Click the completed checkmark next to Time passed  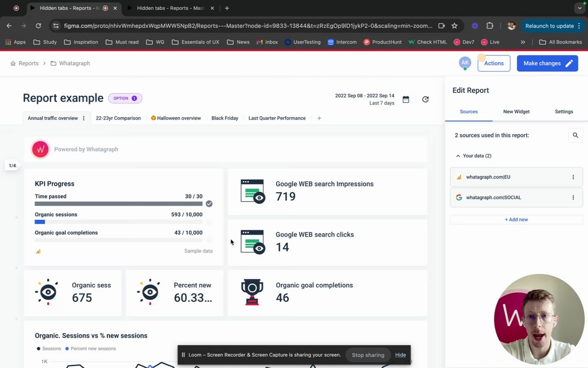click(x=209, y=203)
